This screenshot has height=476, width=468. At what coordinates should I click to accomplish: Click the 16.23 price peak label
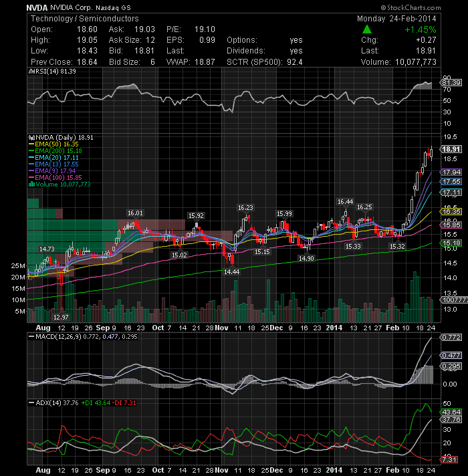coord(245,208)
